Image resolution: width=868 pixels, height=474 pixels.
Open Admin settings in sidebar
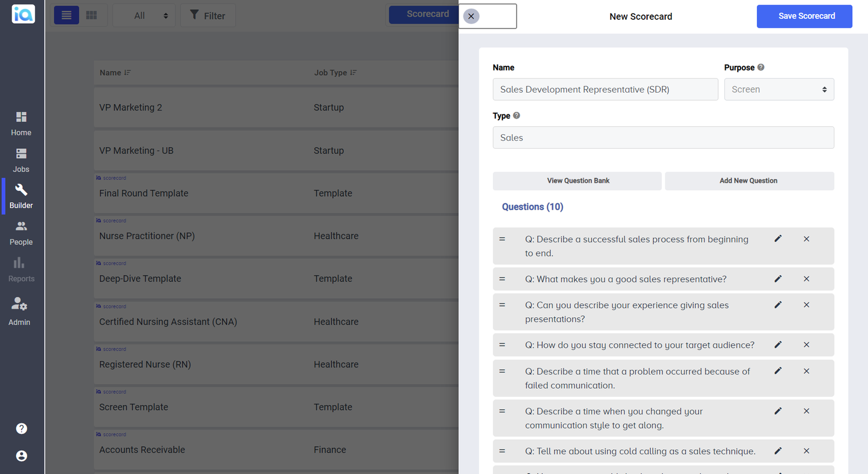(x=19, y=311)
